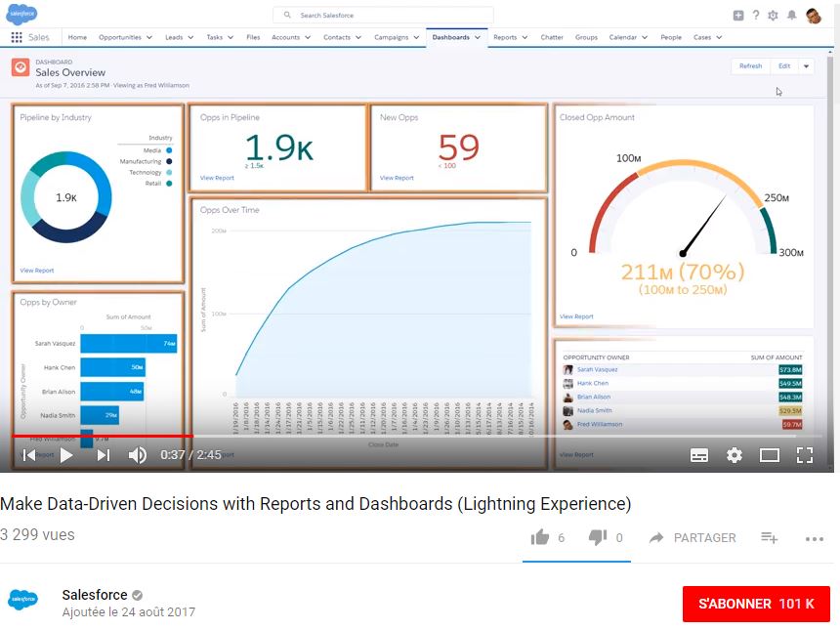Expand the Opportunities tab dropdown arrow
The width and height of the screenshot is (840, 630).
point(149,37)
